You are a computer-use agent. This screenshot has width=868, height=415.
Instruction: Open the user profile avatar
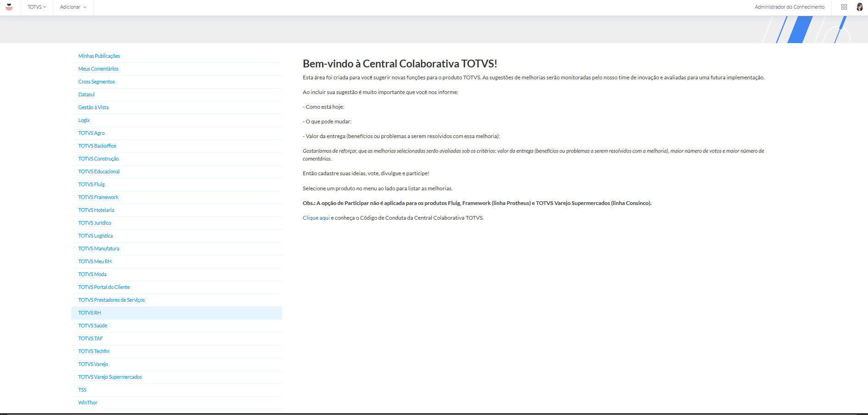860,7
